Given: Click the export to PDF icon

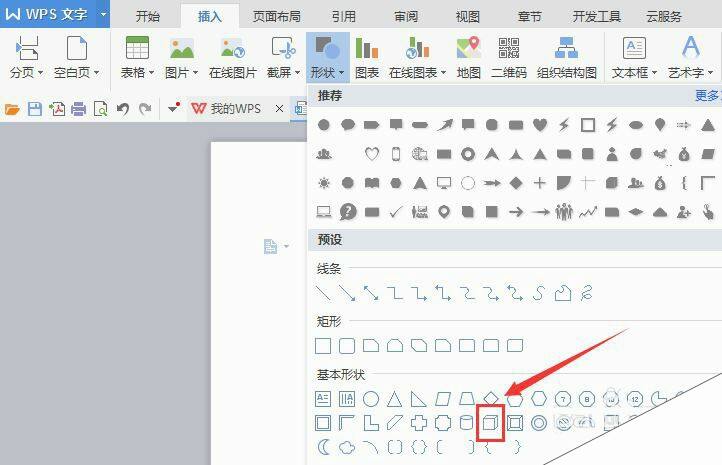Looking at the screenshot, I should [x=57, y=109].
